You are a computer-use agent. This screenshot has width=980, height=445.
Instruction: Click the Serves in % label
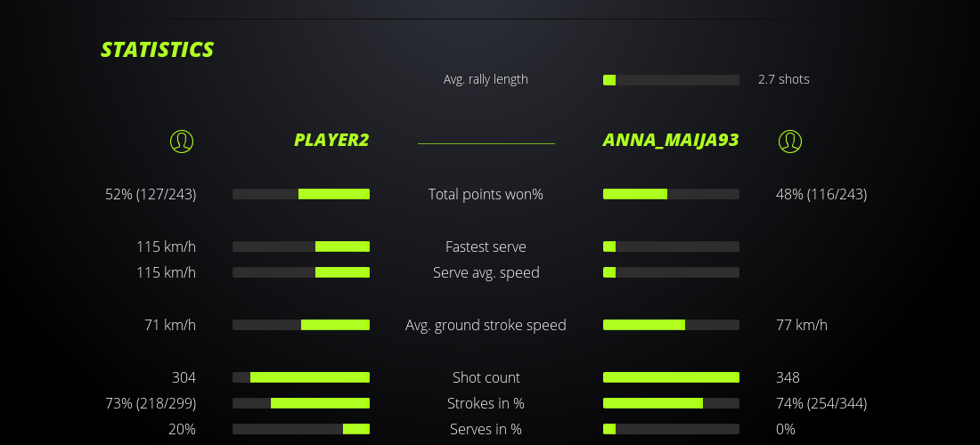(x=486, y=429)
